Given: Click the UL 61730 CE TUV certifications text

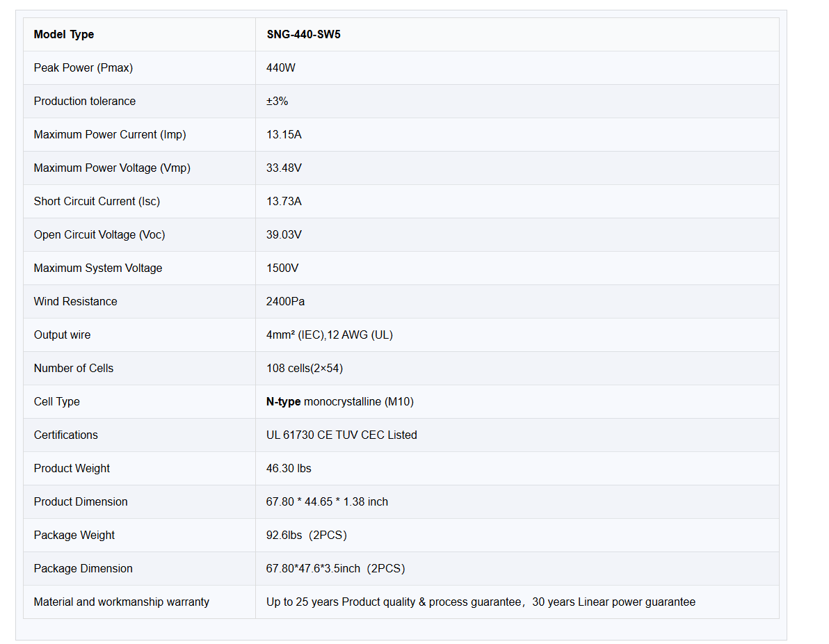Looking at the screenshot, I should click(x=341, y=435).
